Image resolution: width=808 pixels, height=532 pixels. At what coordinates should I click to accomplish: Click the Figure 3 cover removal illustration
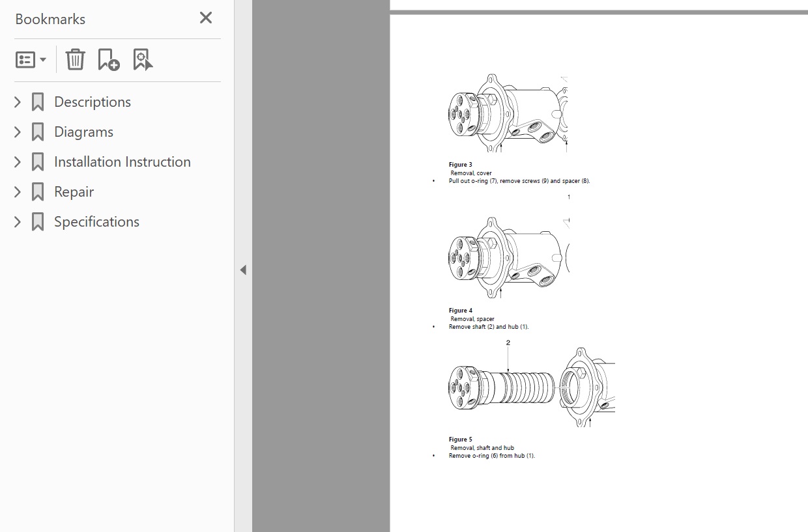click(x=509, y=115)
